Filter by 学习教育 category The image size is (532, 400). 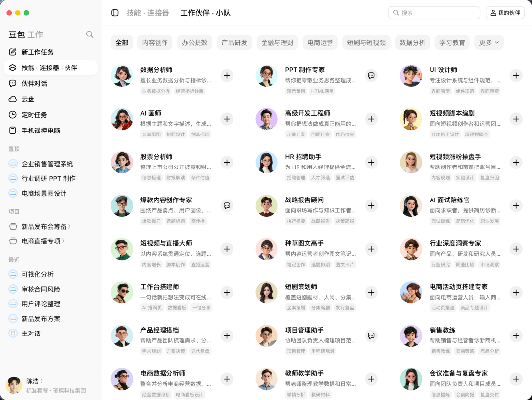(452, 43)
